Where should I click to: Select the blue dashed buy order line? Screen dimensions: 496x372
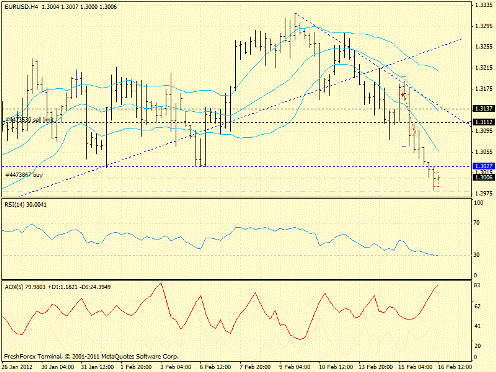click(236, 166)
